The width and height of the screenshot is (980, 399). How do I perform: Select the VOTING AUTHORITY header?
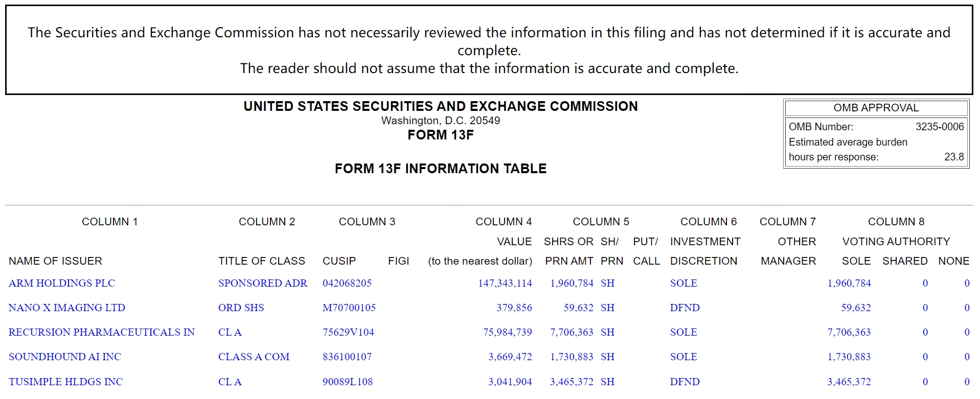point(896,242)
